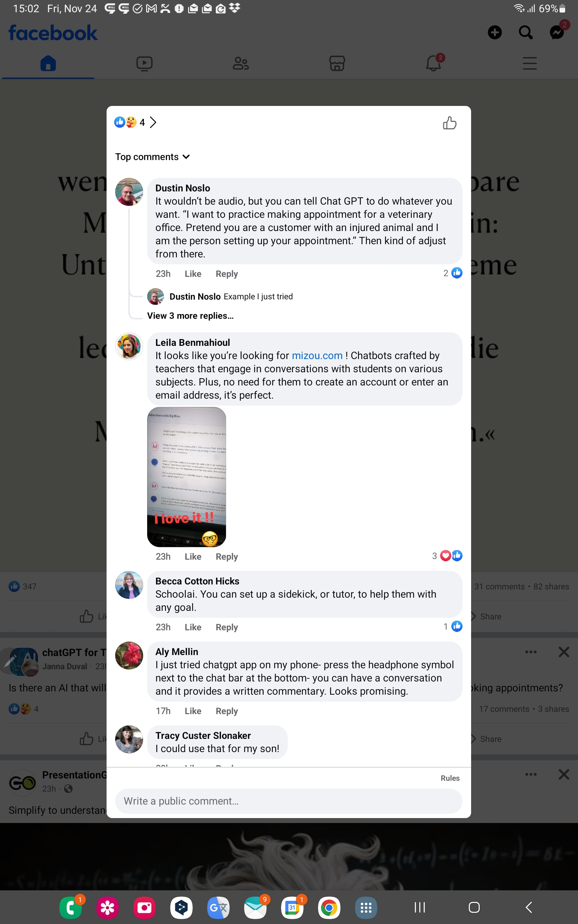Switch to the Marketplace tab
578x924 pixels.
point(337,63)
